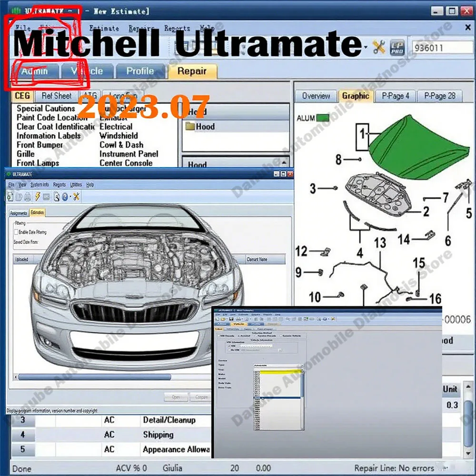Screen dimensions: 476x476
Task: Click the card icon after the lightning bolt
Action: (x=46, y=197)
